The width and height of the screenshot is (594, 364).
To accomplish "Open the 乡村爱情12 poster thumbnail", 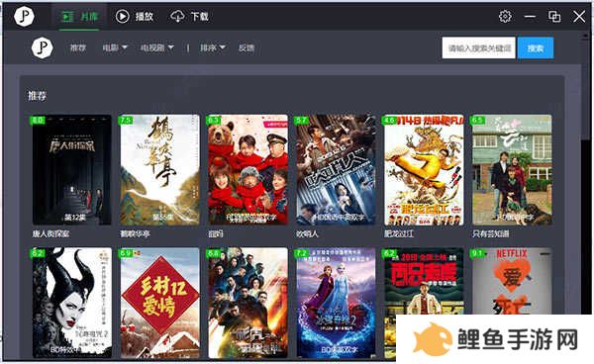I will pyautogui.click(x=159, y=303).
